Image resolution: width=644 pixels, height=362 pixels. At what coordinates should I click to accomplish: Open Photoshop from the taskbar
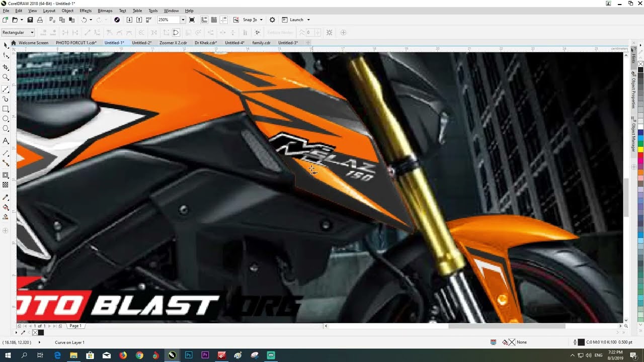188,355
